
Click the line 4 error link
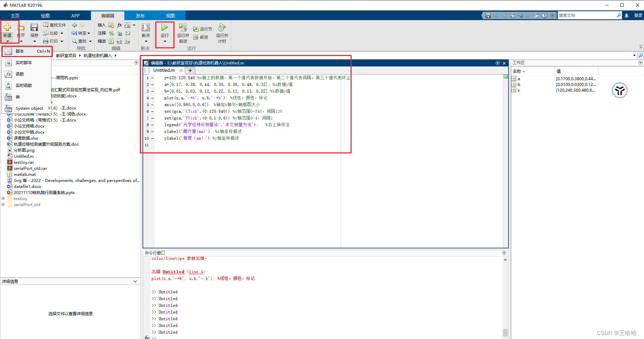point(196,272)
